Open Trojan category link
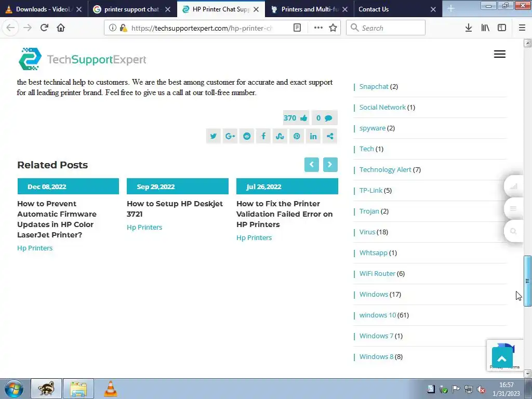This screenshot has height=399, width=532. click(369, 211)
